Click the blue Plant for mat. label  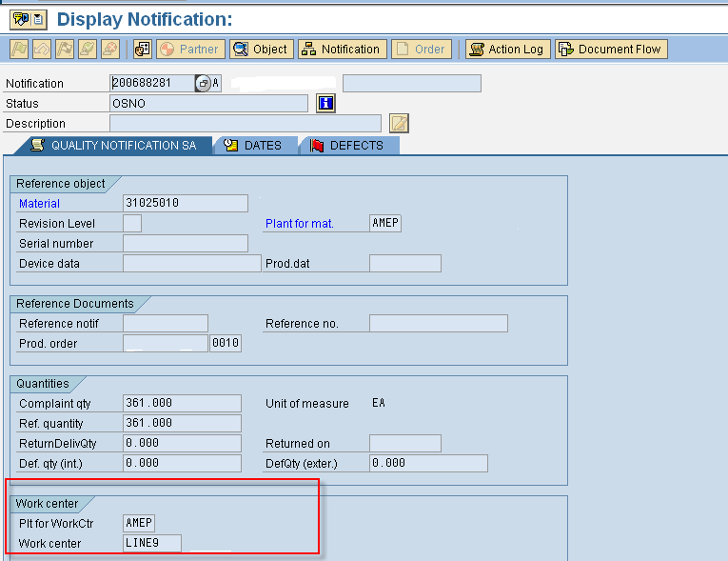[x=300, y=224]
